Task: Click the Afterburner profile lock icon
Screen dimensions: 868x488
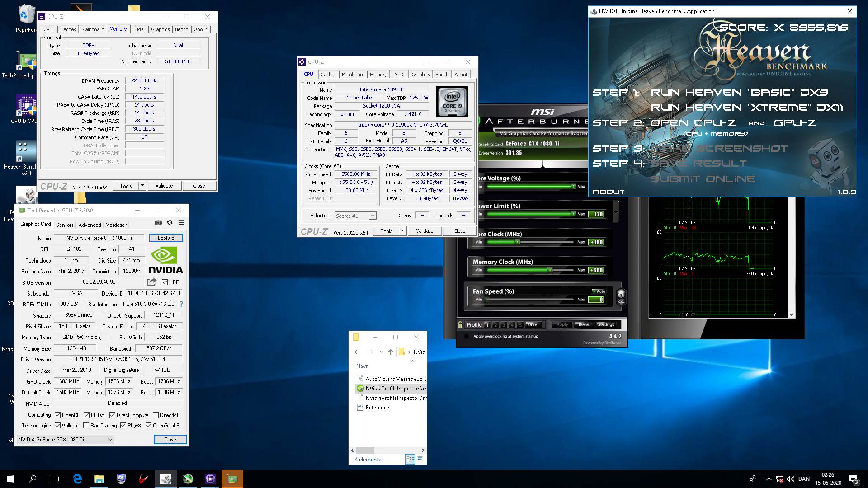Action: [x=460, y=324]
